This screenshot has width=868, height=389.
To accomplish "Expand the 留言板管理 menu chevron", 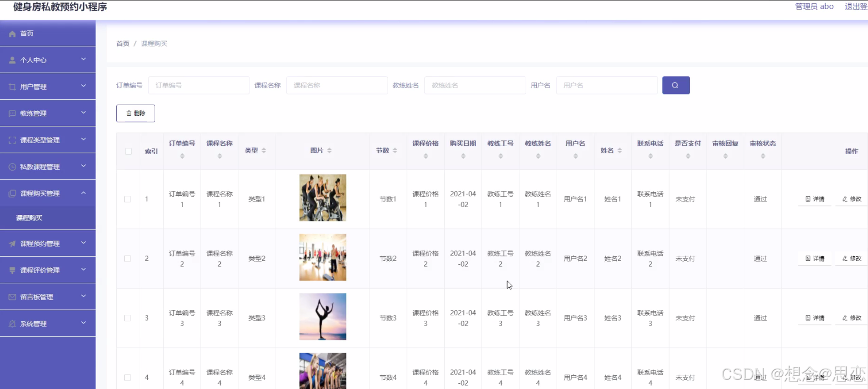I will click(84, 296).
